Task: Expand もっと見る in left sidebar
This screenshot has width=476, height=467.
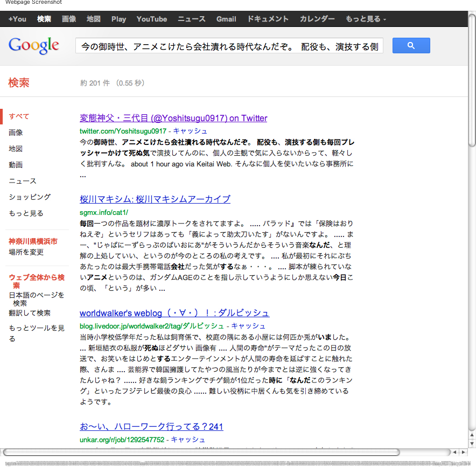Action: (x=26, y=213)
